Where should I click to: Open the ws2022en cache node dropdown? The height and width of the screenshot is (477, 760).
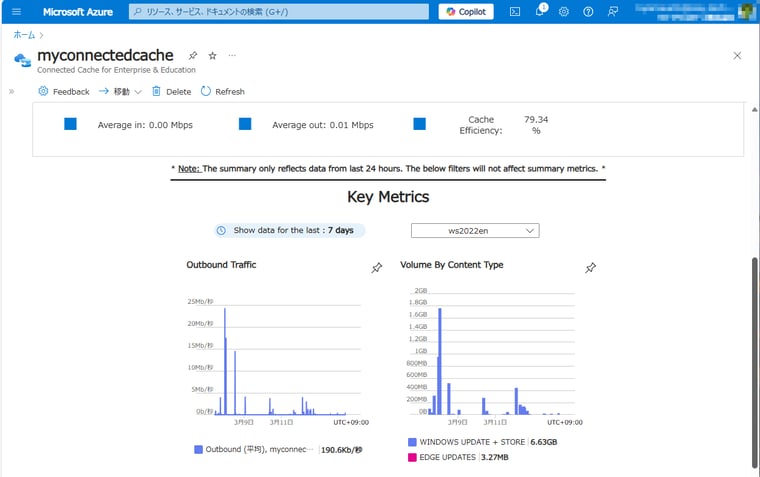tap(475, 231)
